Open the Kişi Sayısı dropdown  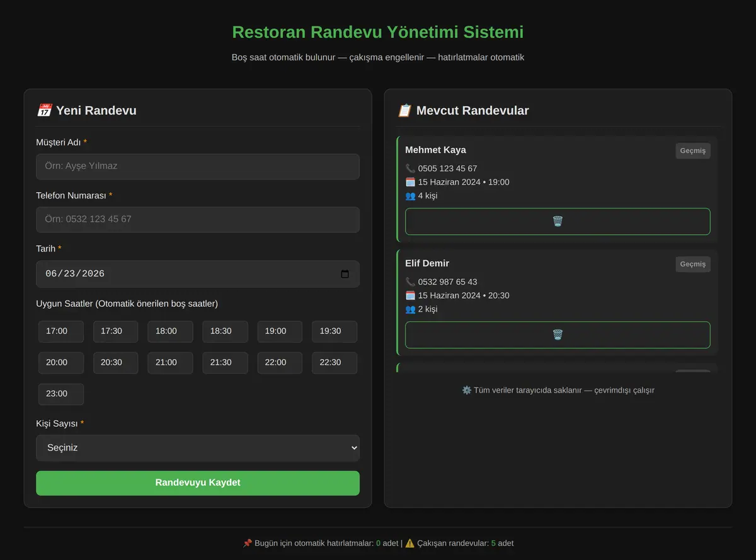click(198, 448)
